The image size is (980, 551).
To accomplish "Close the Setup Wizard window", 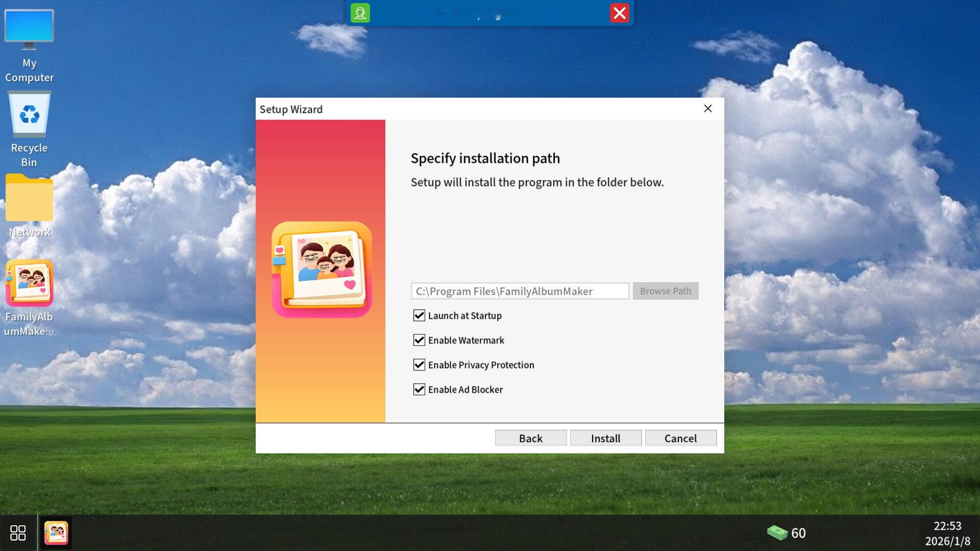I will 707,109.
